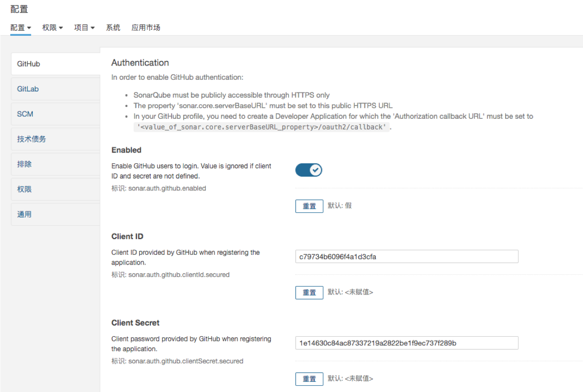Click the 配置 page heading
Image resolution: width=583 pixels, height=392 pixels.
19,9
